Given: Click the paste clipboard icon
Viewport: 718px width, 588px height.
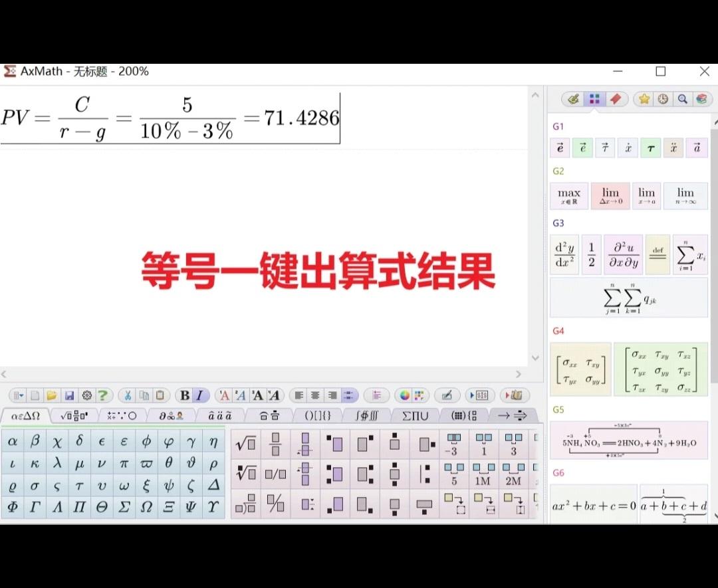Looking at the screenshot, I should pos(159,395).
